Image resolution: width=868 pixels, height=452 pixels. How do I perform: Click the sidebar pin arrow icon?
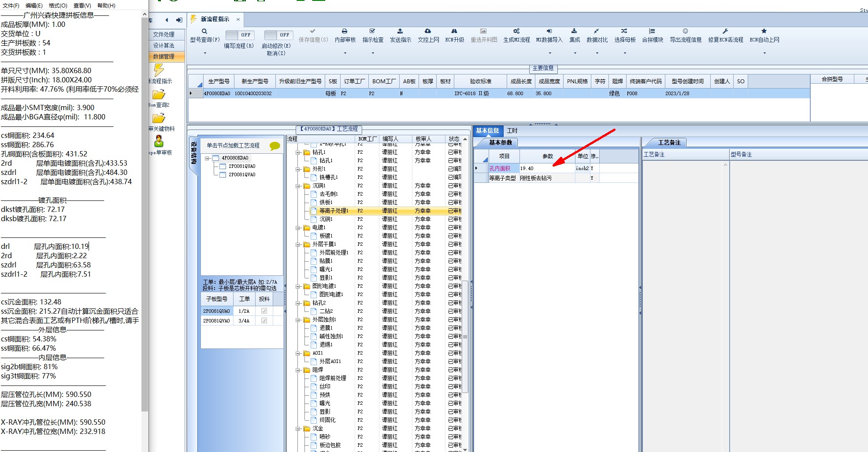tap(179, 20)
